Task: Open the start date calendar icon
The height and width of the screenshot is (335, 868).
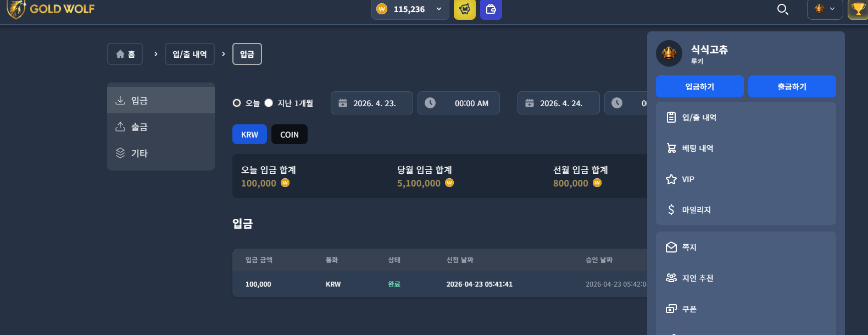Action: pyautogui.click(x=343, y=103)
